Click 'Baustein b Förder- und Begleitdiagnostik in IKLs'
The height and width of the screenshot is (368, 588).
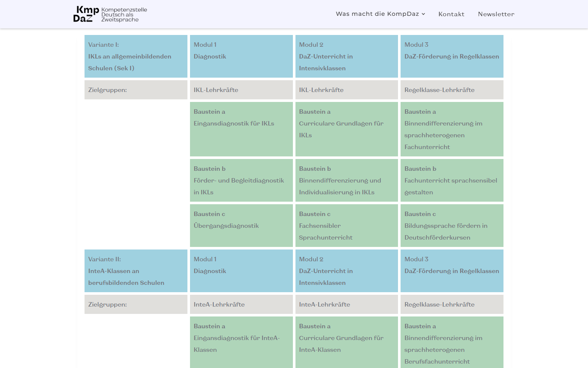tap(241, 180)
